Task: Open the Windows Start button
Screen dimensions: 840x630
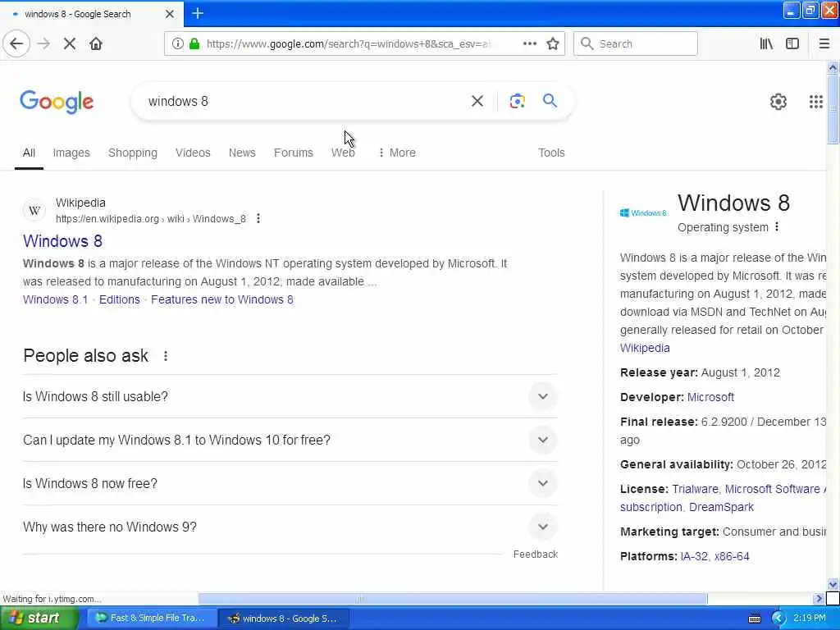Action: tap(38, 619)
